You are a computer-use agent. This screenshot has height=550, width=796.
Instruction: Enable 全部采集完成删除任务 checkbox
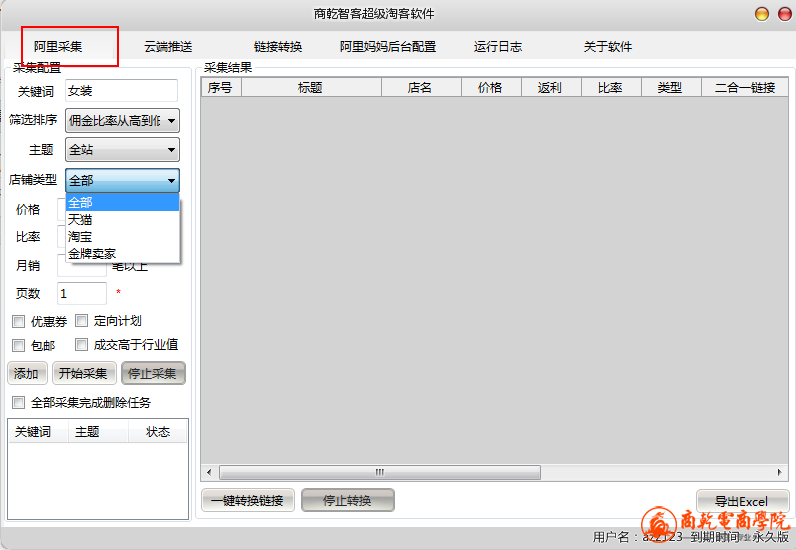click(18, 403)
